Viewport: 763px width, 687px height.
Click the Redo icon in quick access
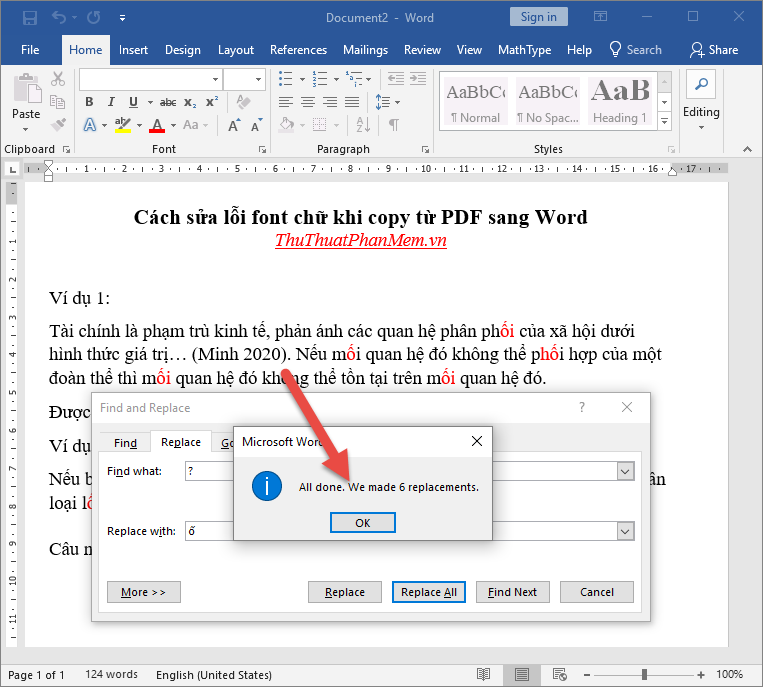pyautogui.click(x=93, y=18)
